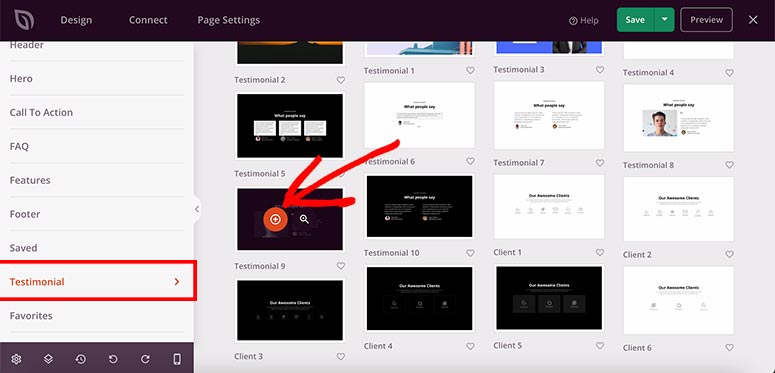This screenshot has width=775, height=373.
Task: Favorite Testimonial 2 with heart icon
Action: [341, 80]
